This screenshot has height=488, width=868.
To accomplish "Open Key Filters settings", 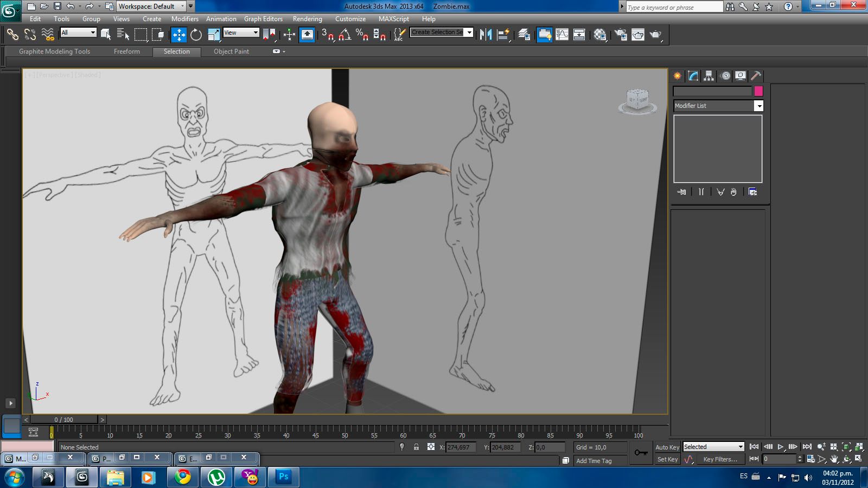I will 720,459.
